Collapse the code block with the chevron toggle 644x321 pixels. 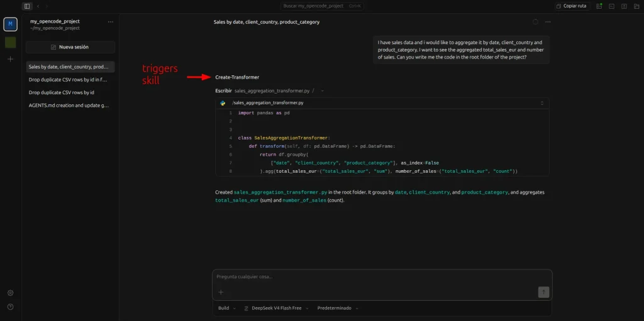coord(541,103)
